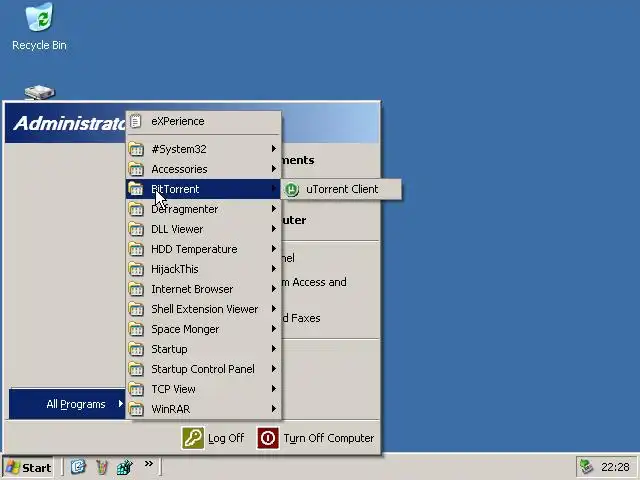Screen dimensions: 640x480
Task: Click the Defragmenter folder icon
Action: [x=136, y=209]
